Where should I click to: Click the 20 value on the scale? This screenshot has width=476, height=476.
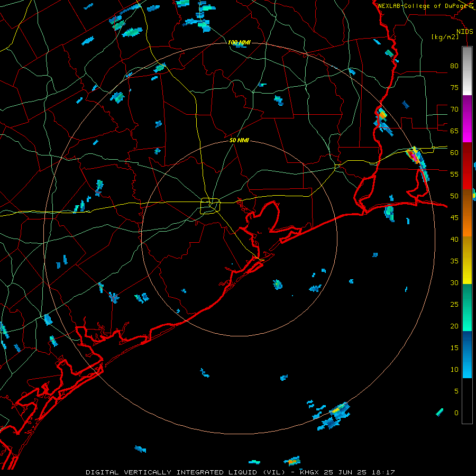[x=454, y=326]
